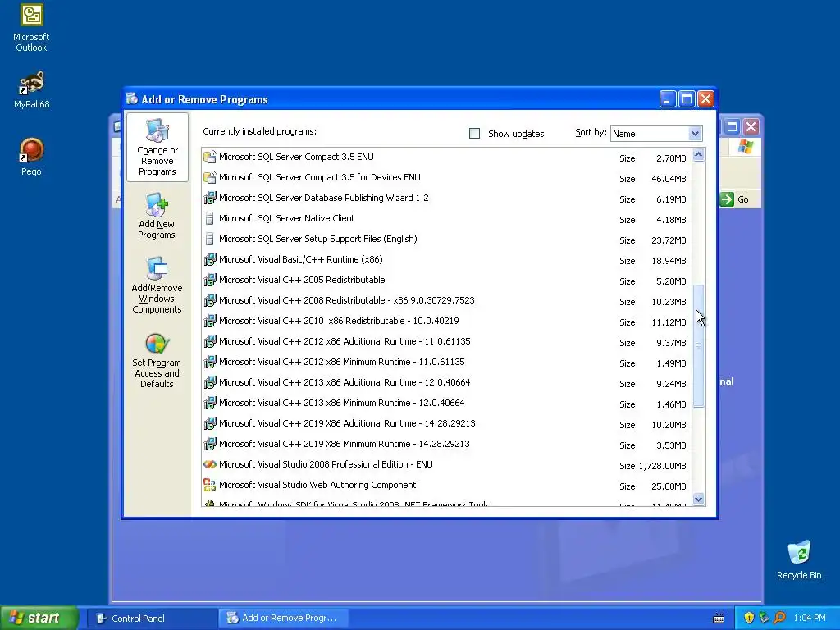Screen dimensions: 840x630
Task: Click the 46.04MB size value
Action: (x=669, y=179)
